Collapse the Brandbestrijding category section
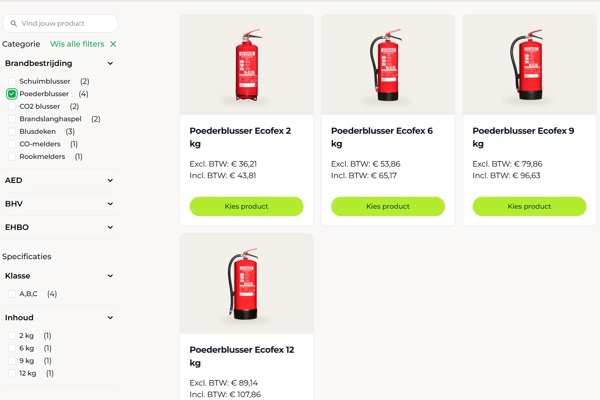Viewport: 600px width, 400px height. (x=110, y=64)
